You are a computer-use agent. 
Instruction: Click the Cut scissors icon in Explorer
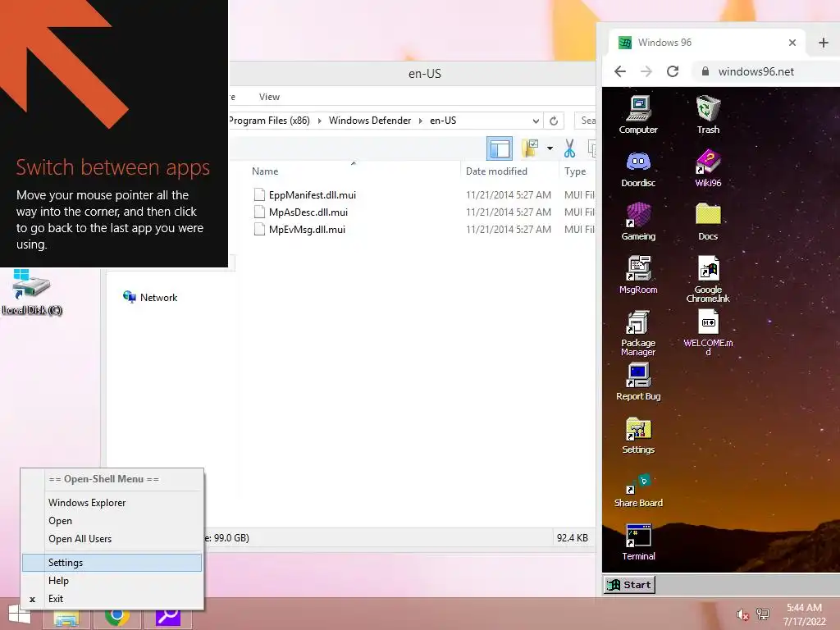point(569,148)
